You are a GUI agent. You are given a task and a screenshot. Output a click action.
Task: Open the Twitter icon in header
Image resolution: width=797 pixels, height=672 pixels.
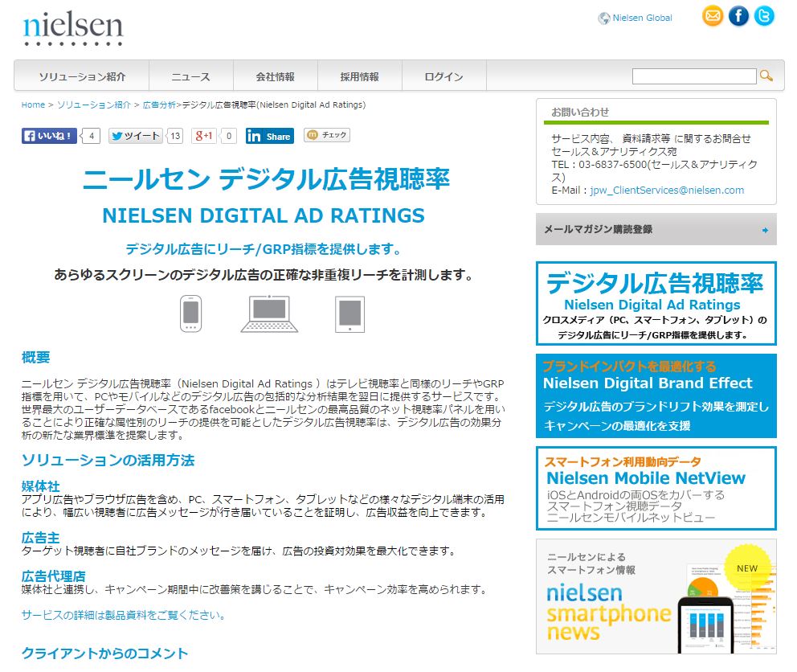(764, 16)
